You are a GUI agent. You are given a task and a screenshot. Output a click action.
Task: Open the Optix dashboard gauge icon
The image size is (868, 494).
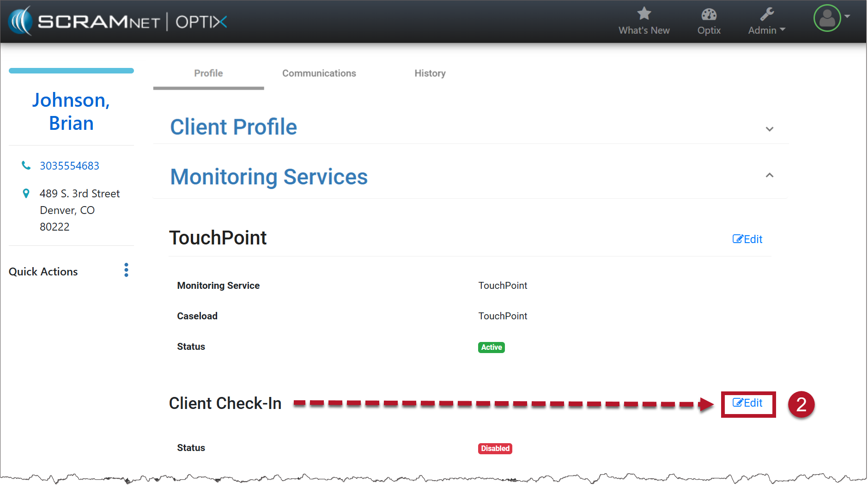(709, 14)
